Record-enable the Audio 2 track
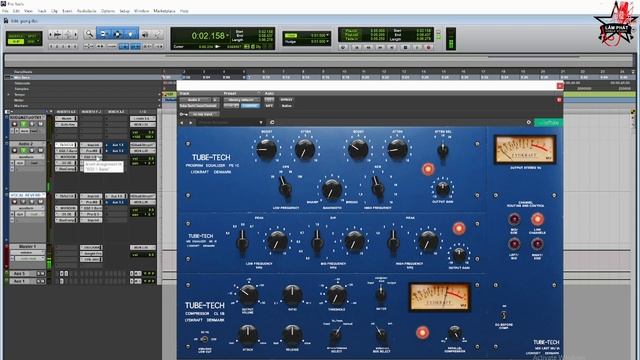640x360 pixels. [x=15, y=150]
